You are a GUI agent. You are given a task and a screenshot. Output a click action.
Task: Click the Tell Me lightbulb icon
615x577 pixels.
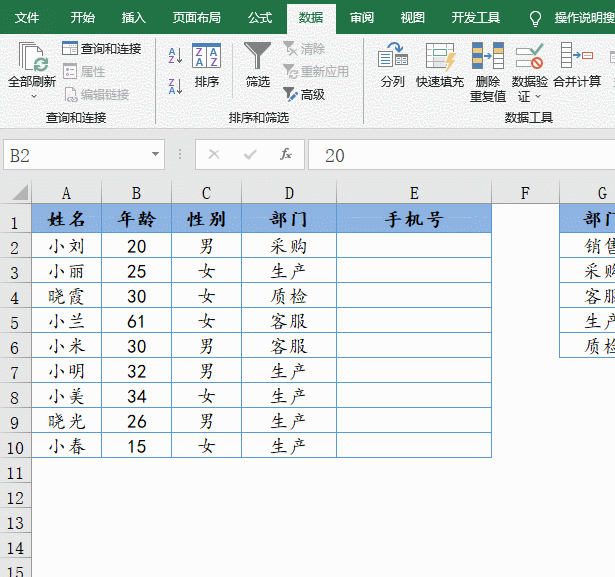click(535, 18)
